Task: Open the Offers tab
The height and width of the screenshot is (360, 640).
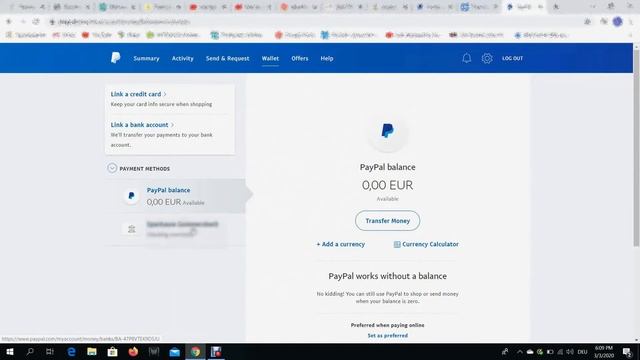Action: pyautogui.click(x=300, y=58)
